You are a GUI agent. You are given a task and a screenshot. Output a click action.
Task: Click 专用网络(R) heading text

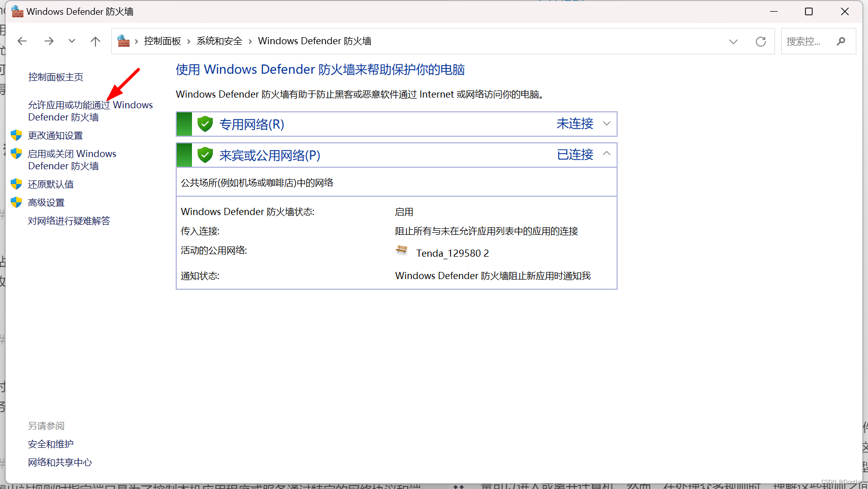pos(252,124)
